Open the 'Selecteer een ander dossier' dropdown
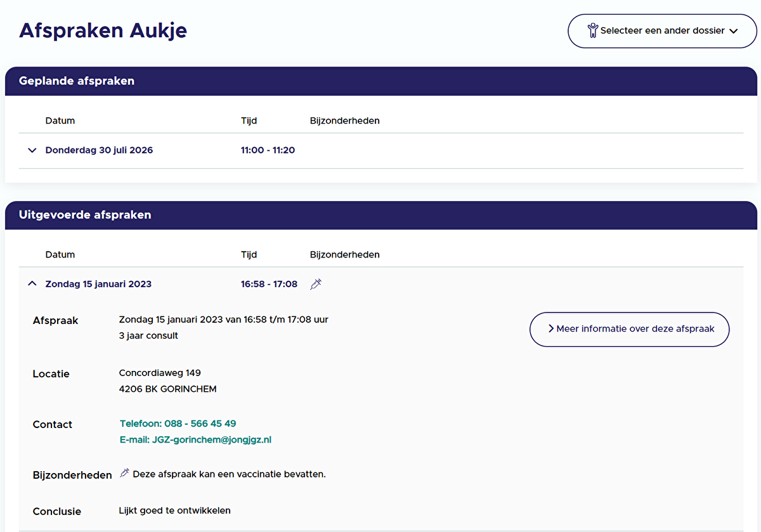The width and height of the screenshot is (761, 532). tap(662, 30)
